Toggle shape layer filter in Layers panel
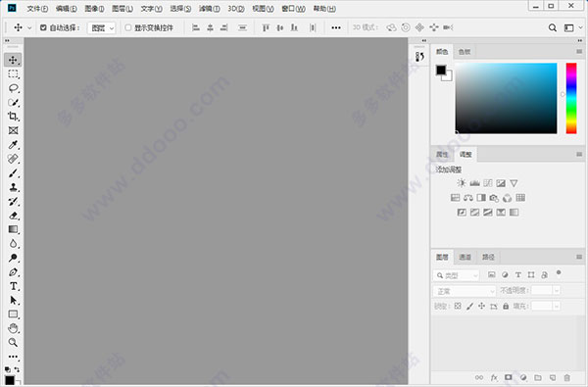 click(531, 275)
